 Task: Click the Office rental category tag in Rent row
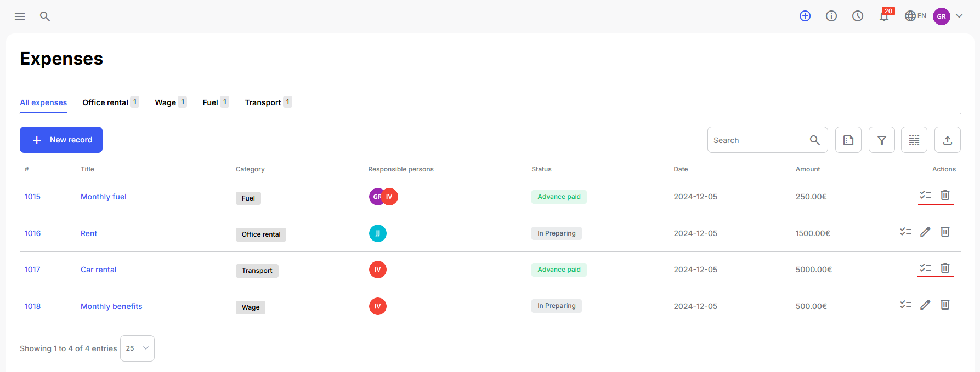coord(261,234)
